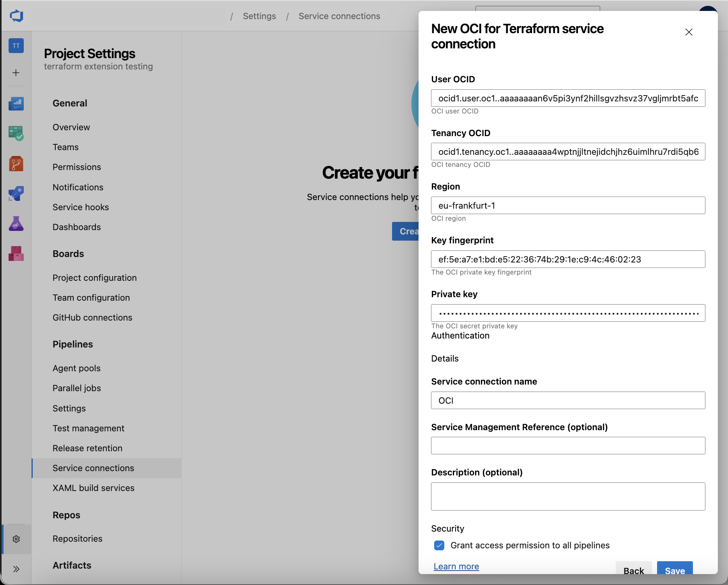Open the Repos sidebar icon
Viewport: 728px width, 585px height.
pyautogui.click(x=16, y=164)
